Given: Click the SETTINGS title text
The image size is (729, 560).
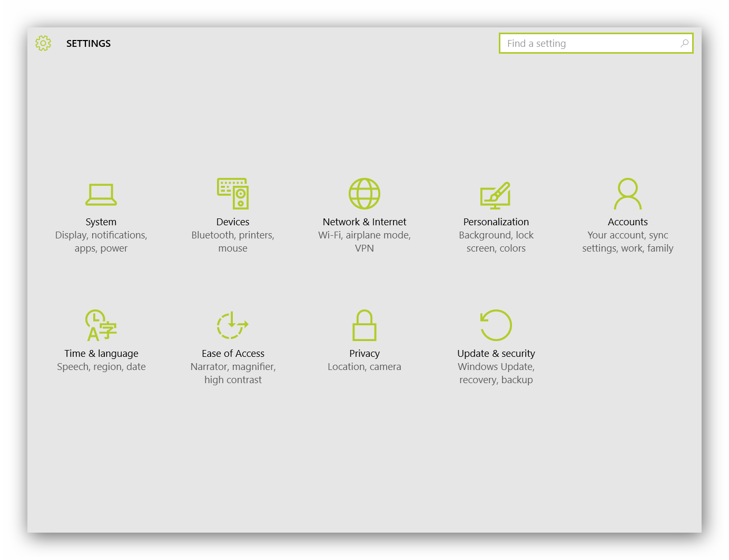Looking at the screenshot, I should pyautogui.click(x=88, y=43).
